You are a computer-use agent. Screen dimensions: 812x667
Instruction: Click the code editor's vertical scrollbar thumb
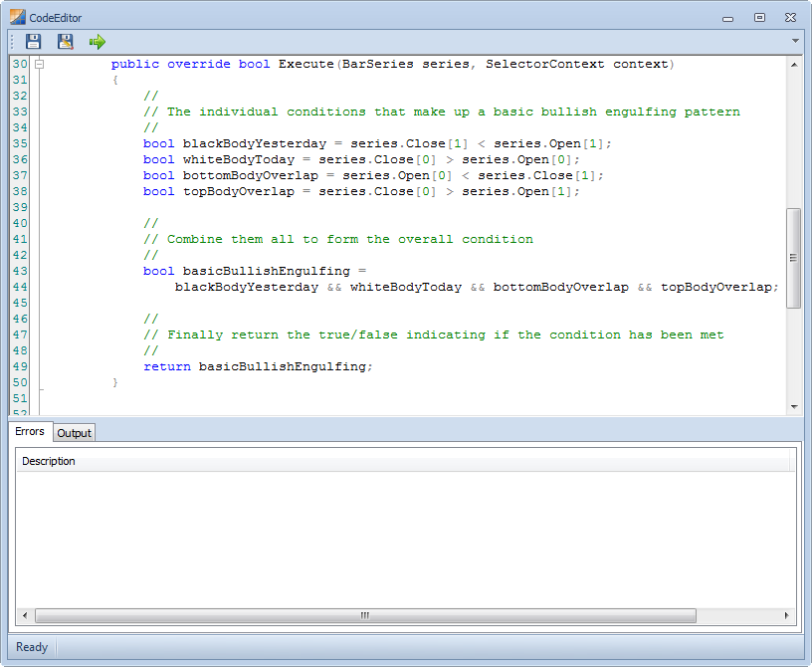(x=793, y=258)
